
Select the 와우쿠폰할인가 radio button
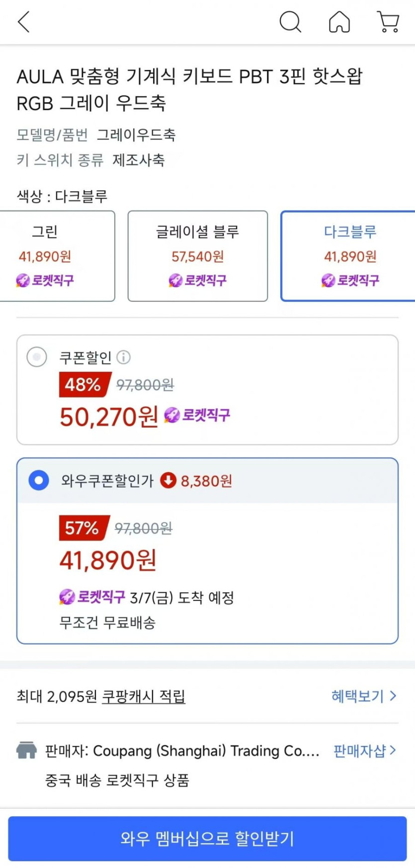pyautogui.click(x=39, y=481)
